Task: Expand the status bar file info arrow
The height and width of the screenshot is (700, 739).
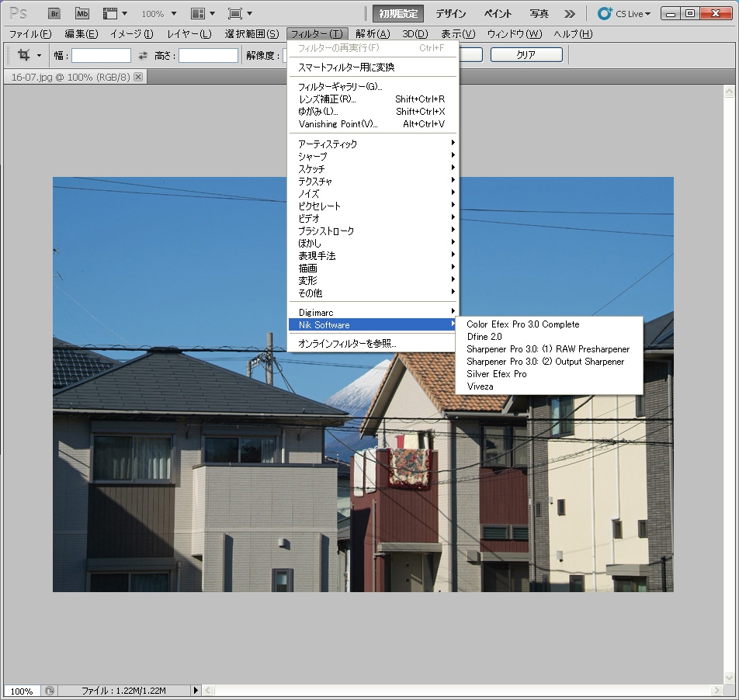Action: click(196, 691)
